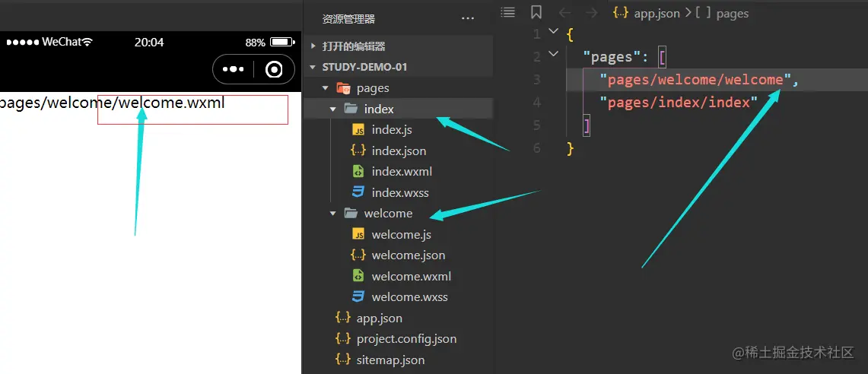The width and height of the screenshot is (868, 374).
Task: Click the welcome.wxml file icon
Action: tap(358, 276)
